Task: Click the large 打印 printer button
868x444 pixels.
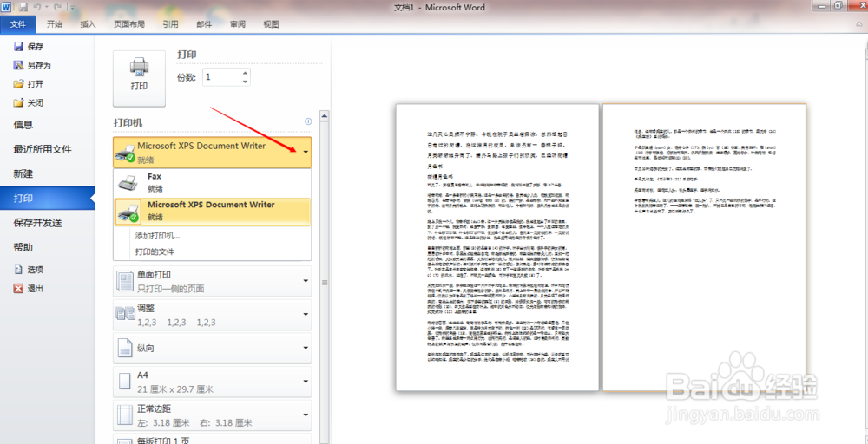Action: [x=139, y=79]
